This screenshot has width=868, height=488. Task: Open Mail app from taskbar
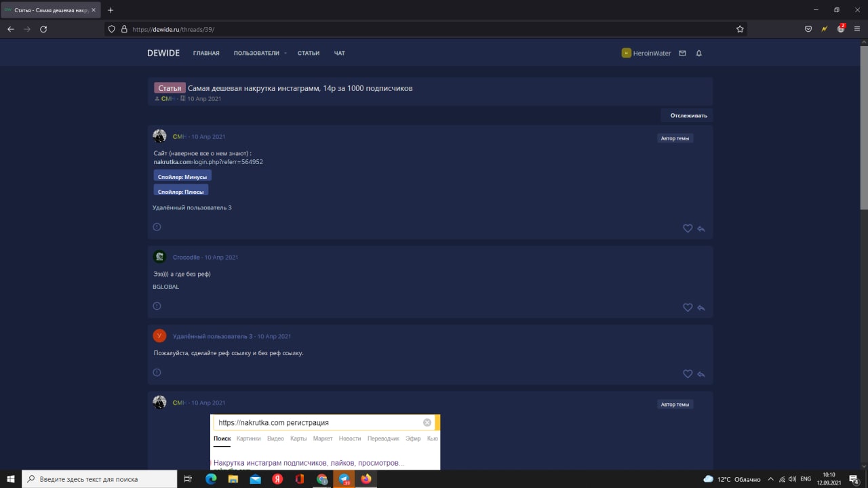pos(255,479)
